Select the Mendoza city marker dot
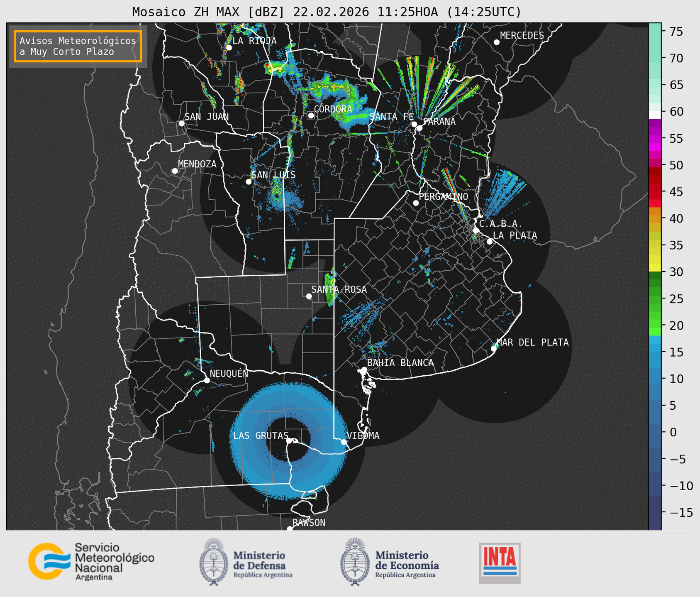 pyautogui.click(x=175, y=171)
